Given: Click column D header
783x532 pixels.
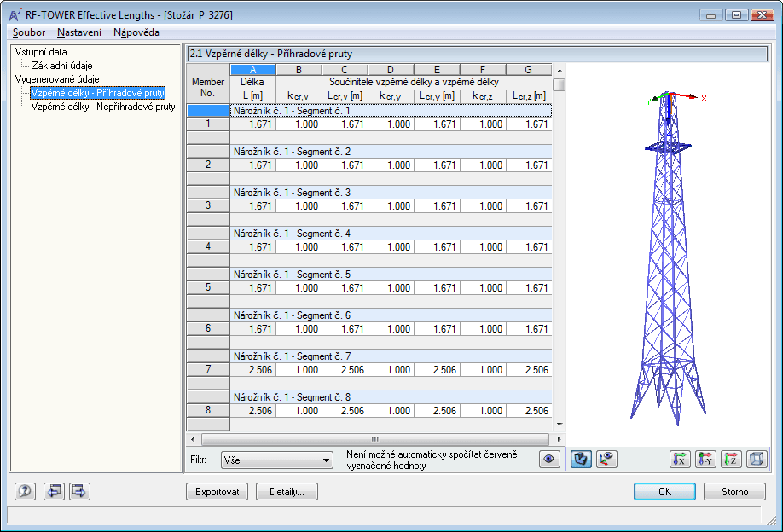Looking at the screenshot, I should [391, 69].
